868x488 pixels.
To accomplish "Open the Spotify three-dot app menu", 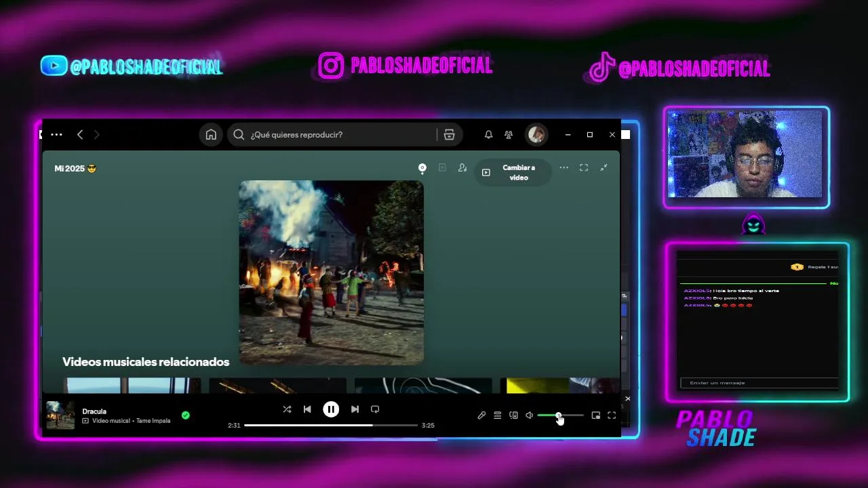I will coord(56,135).
